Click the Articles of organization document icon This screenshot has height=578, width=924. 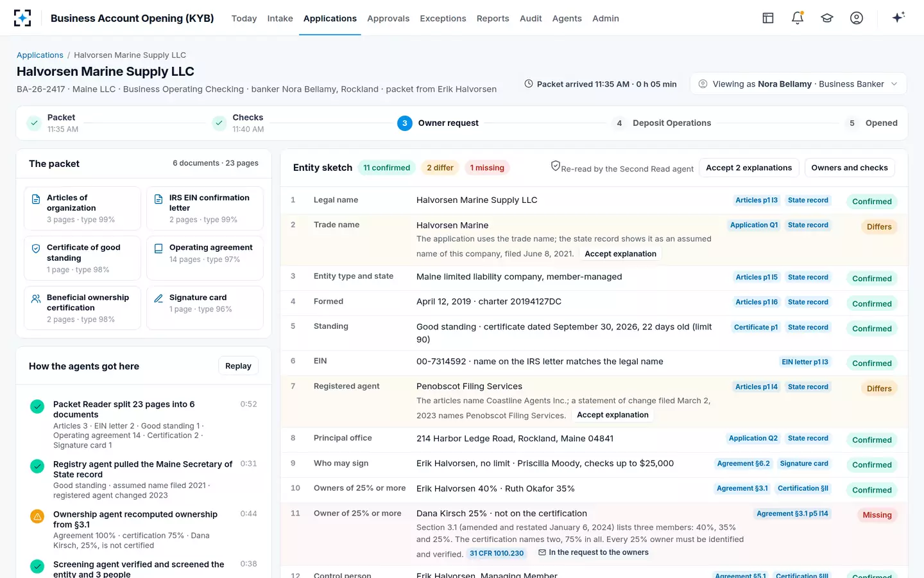36,199
